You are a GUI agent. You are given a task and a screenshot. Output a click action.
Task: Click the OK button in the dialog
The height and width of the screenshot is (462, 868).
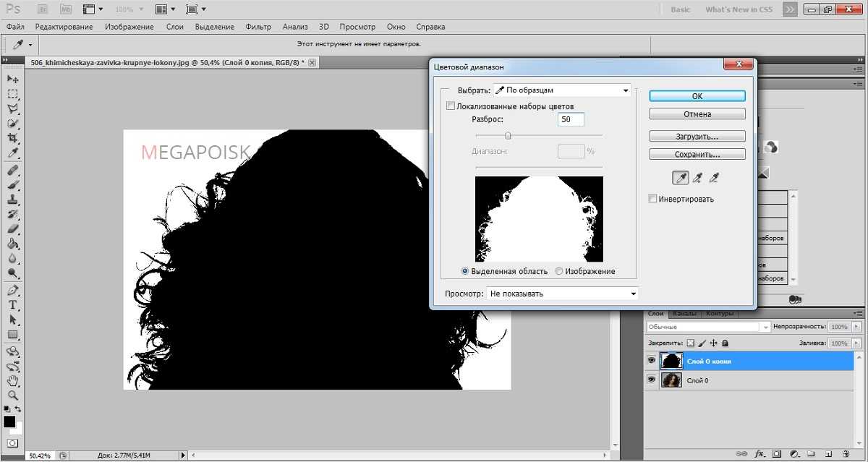click(697, 96)
